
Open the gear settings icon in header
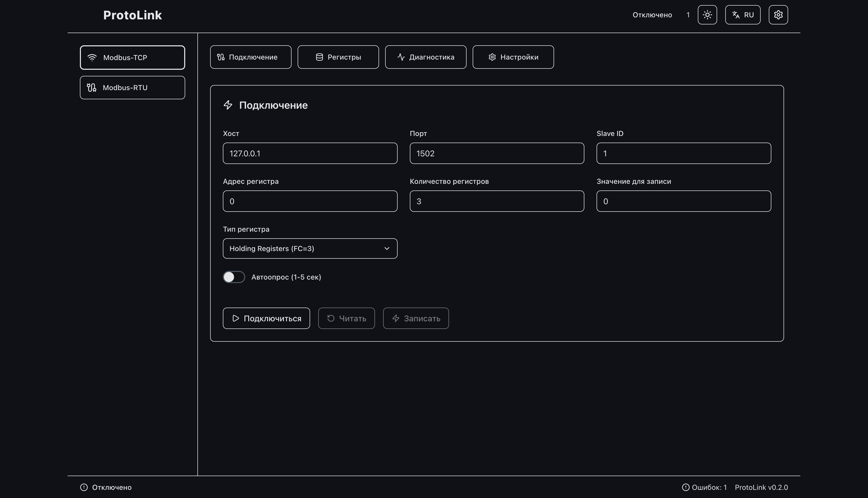tap(778, 15)
